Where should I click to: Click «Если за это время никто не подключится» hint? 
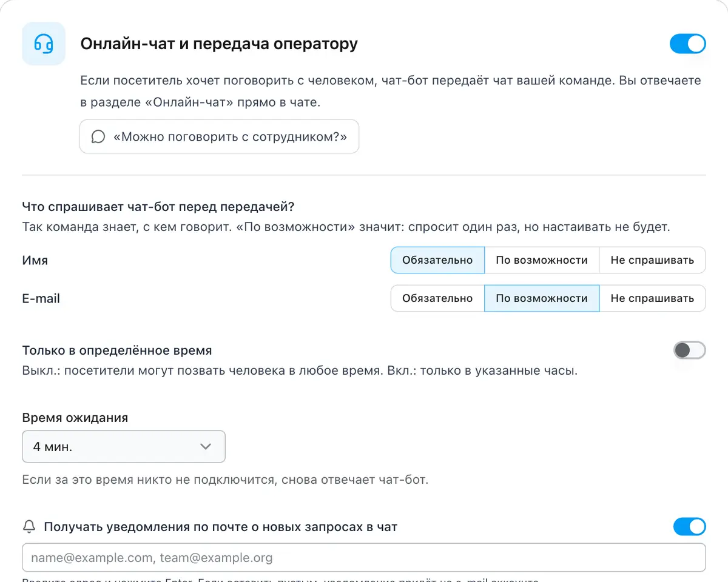225,480
